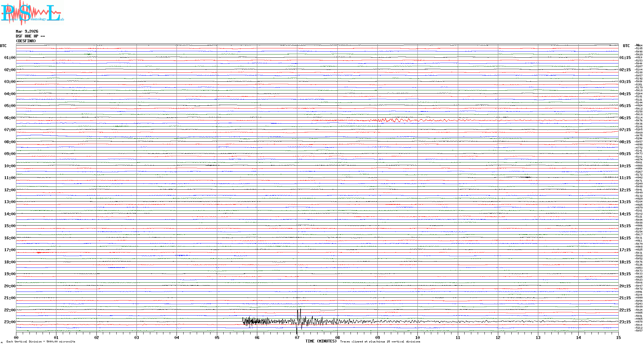Click minute 07 on bottom time axis
The height and width of the screenshot is (346, 644).
[x=297, y=337]
